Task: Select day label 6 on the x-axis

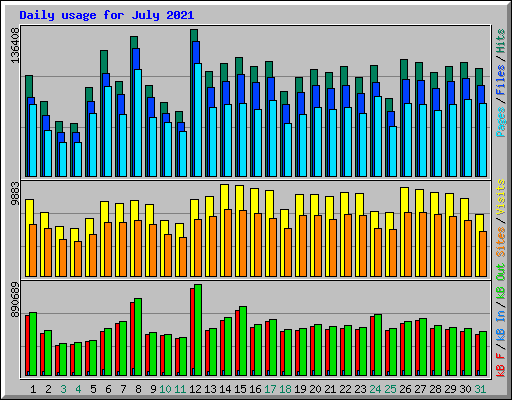Action: [x=108, y=389]
